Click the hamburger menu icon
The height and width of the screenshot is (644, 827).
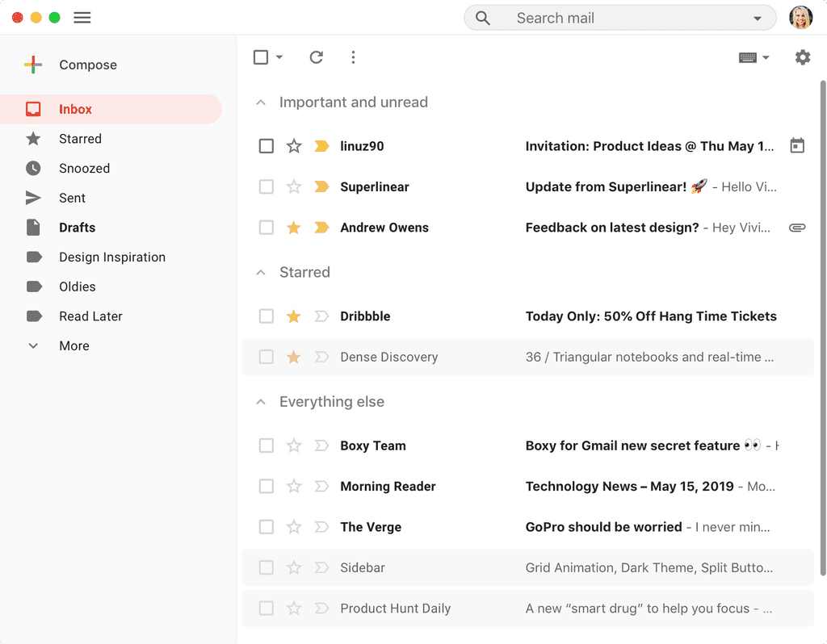coord(82,17)
